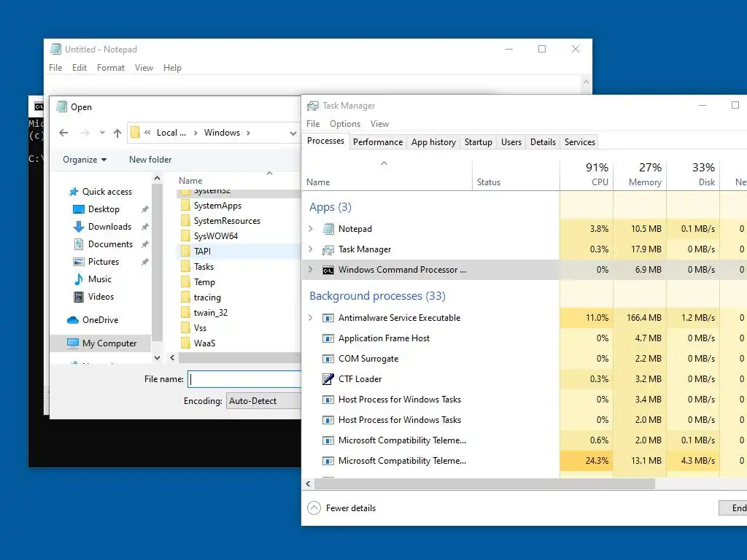Open Videos in navigation pane
747x560 pixels.
[x=101, y=297]
